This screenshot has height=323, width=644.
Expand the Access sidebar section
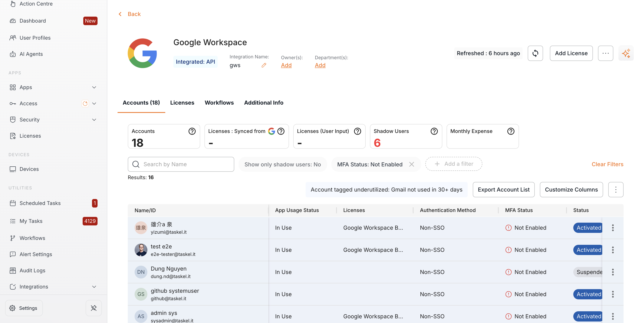pos(94,103)
